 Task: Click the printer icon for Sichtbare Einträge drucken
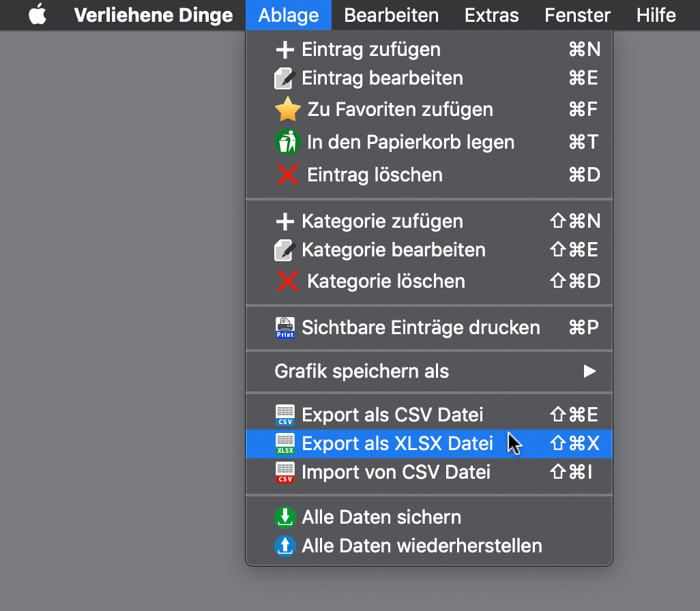click(285, 327)
